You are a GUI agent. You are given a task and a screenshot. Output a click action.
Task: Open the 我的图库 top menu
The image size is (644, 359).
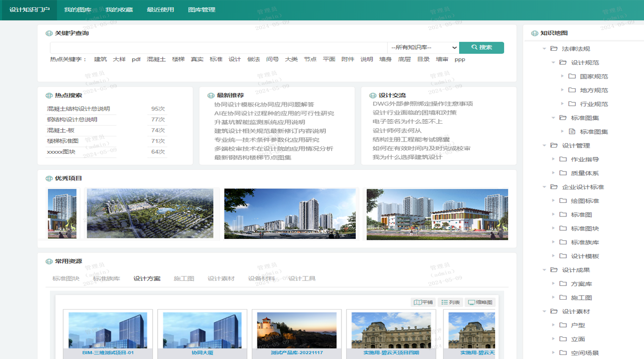point(78,10)
